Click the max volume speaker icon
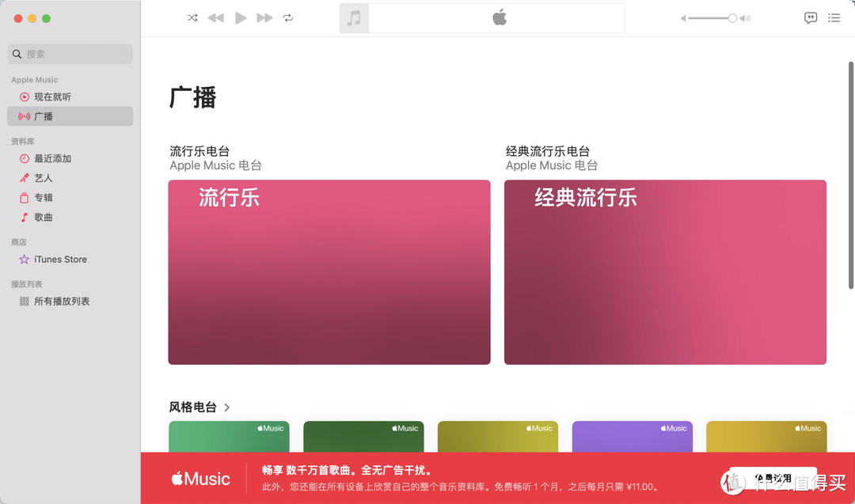 [746, 18]
